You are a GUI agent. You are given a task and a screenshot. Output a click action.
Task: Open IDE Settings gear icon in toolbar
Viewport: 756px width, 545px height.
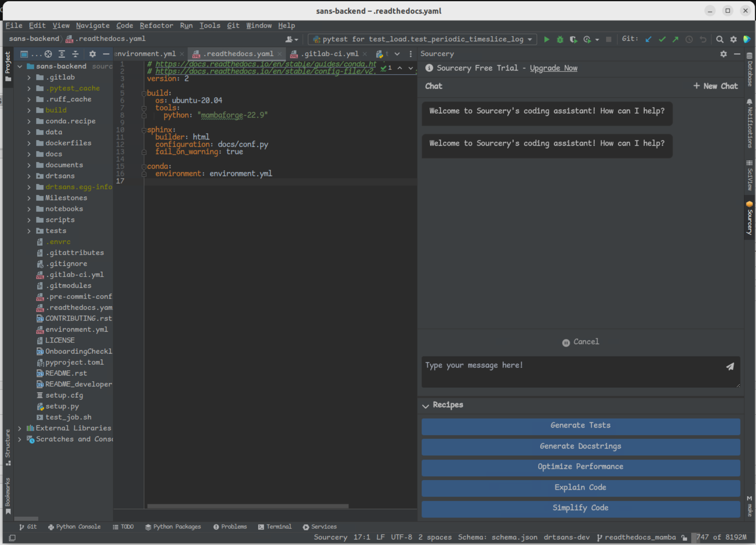pos(733,39)
